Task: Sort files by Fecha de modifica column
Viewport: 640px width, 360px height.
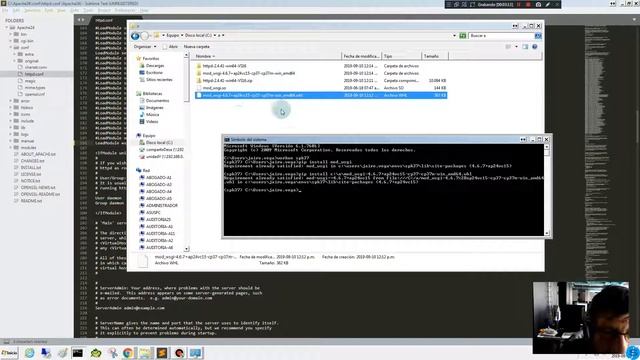Action: pos(361,56)
